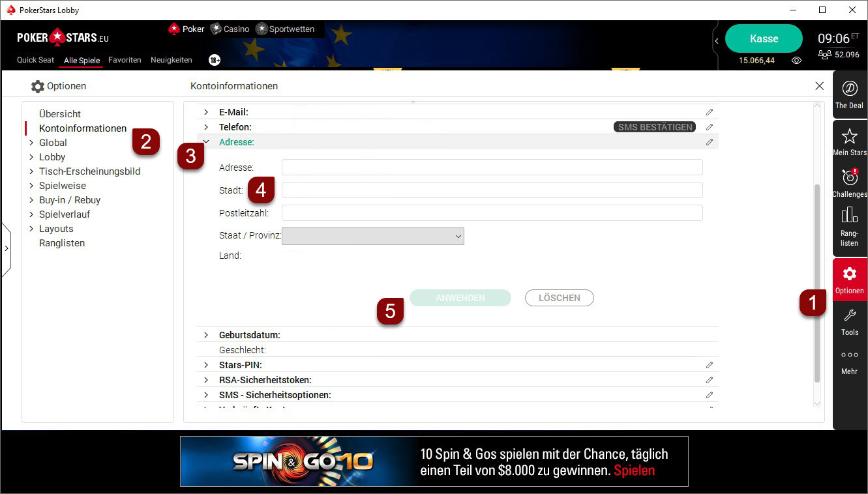Expand Lobby in options tree
868x494 pixels.
(x=31, y=157)
